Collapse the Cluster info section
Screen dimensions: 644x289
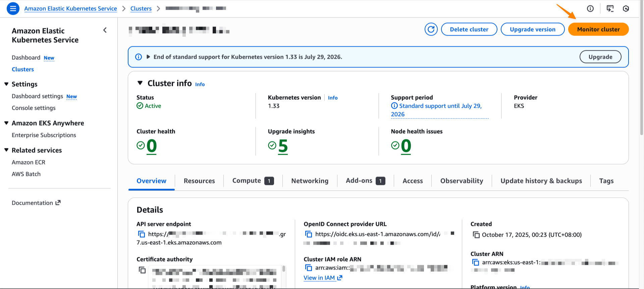pos(140,83)
